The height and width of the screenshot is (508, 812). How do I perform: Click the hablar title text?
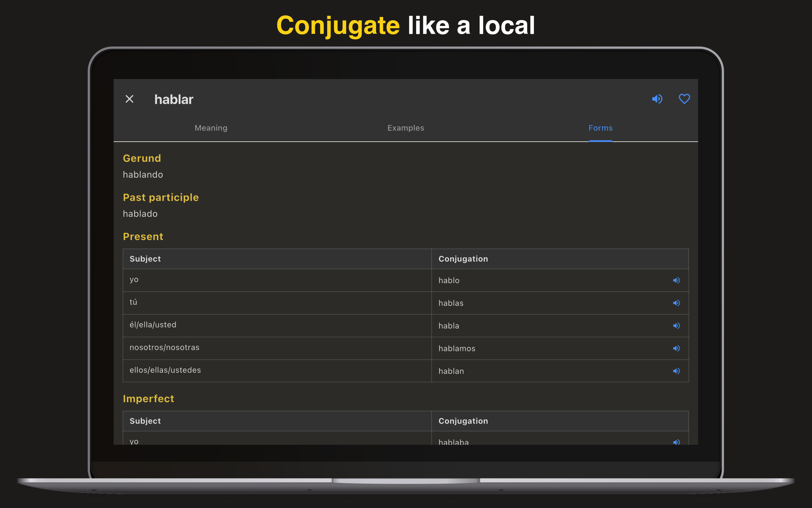click(x=174, y=99)
